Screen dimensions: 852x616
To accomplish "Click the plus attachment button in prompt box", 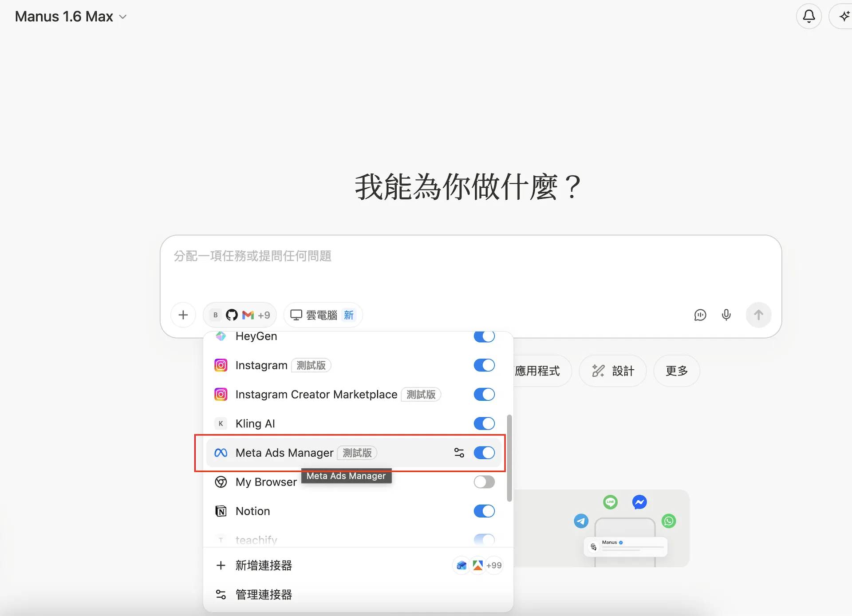I will click(183, 315).
